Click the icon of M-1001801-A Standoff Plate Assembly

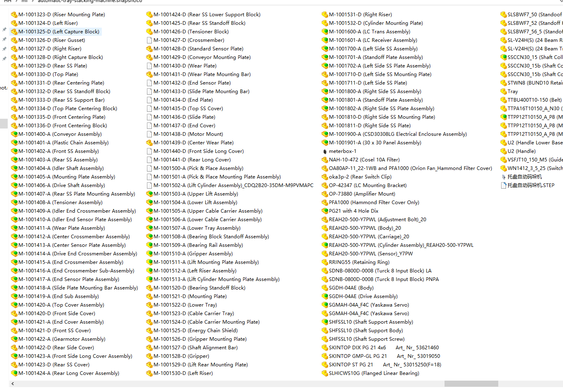[x=325, y=100]
